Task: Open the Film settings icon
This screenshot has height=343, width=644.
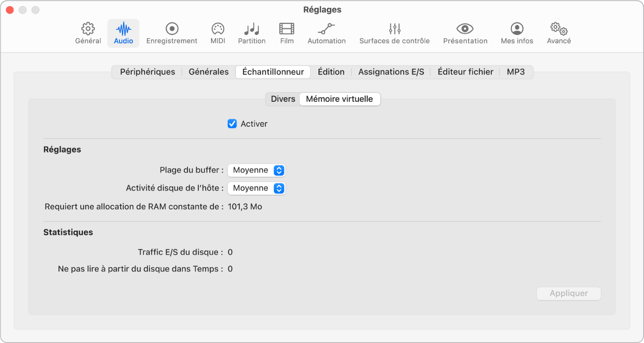Action: [286, 29]
